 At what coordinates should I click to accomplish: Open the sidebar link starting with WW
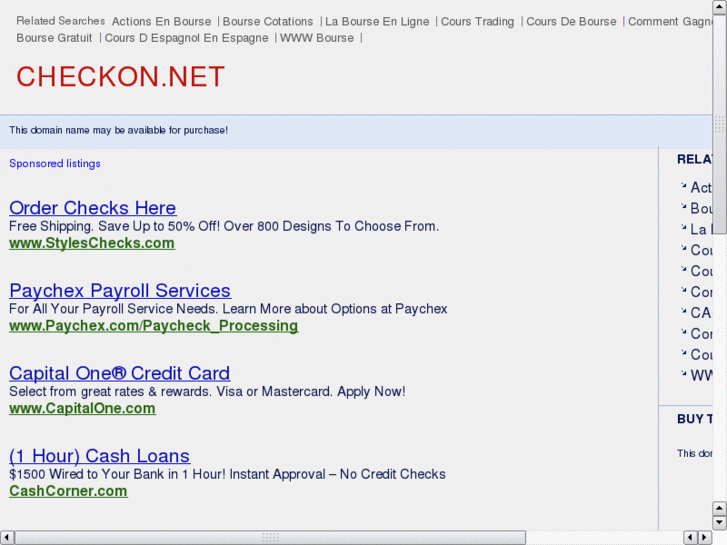(x=701, y=375)
